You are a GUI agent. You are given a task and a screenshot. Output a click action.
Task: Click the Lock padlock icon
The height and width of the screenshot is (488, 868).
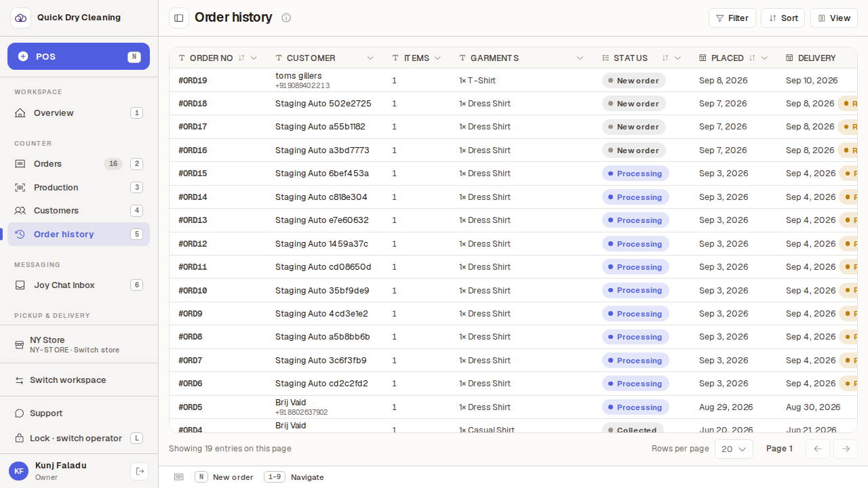(x=20, y=439)
